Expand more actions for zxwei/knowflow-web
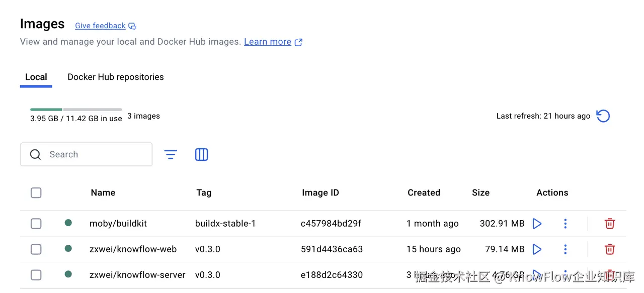Image resolution: width=644 pixels, height=293 pixels. [566, 249]
